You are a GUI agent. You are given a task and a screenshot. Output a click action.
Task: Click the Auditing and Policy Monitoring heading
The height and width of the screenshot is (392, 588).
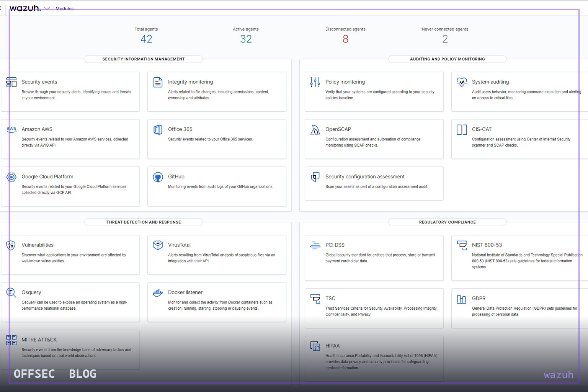(447, 59)
